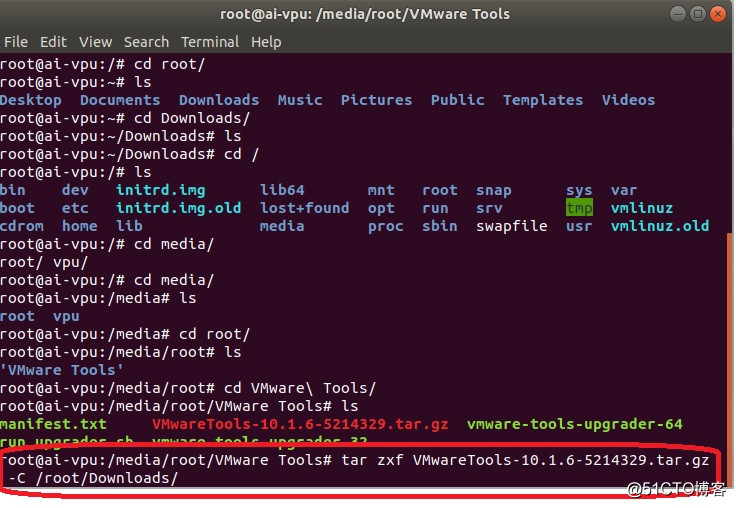Image resolution: width=736 pixels, height=508 pixels.
Task: Click the proc directory entry
Action: click(x=386, y=226)
